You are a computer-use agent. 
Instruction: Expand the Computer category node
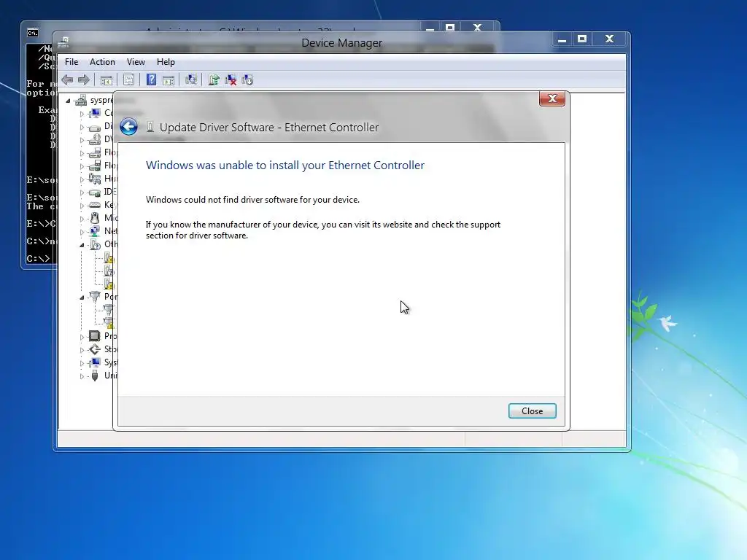pyautogui.click(x=82, y=114)
